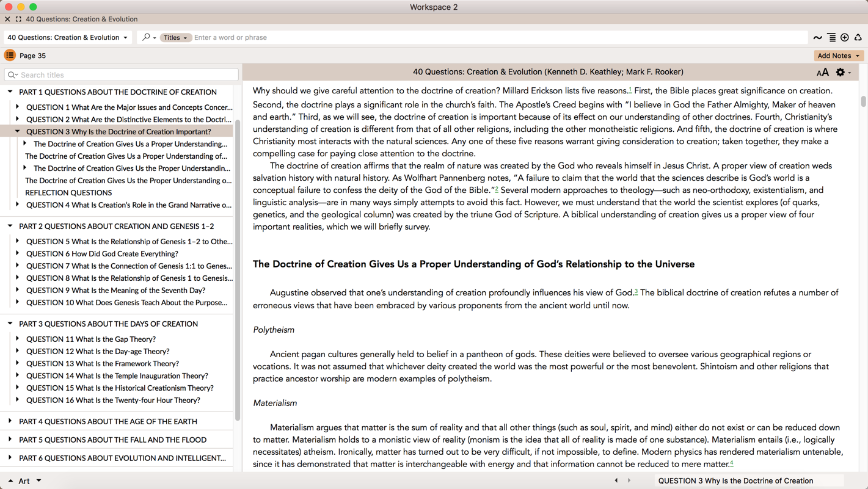Open the Add Notes dropdown

839,56
